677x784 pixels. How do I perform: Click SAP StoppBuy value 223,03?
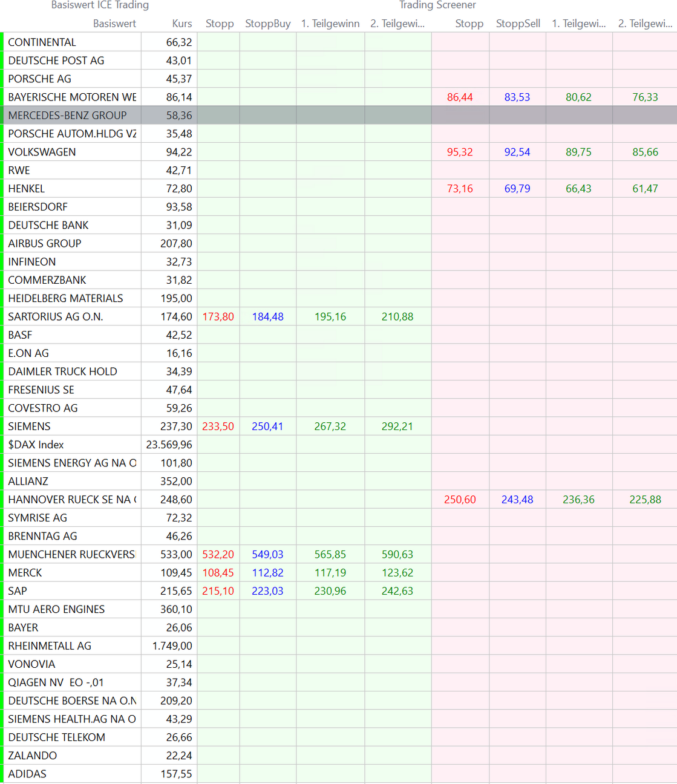(x=267, y=591)
